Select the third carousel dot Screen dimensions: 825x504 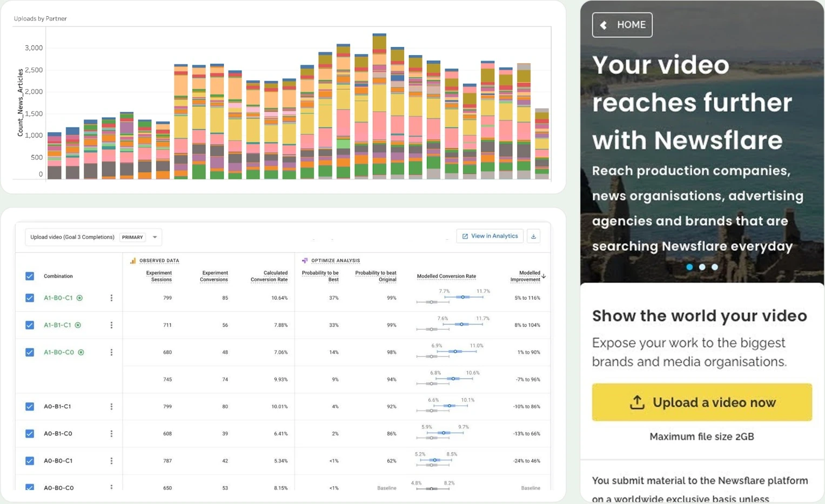[715, 267]
